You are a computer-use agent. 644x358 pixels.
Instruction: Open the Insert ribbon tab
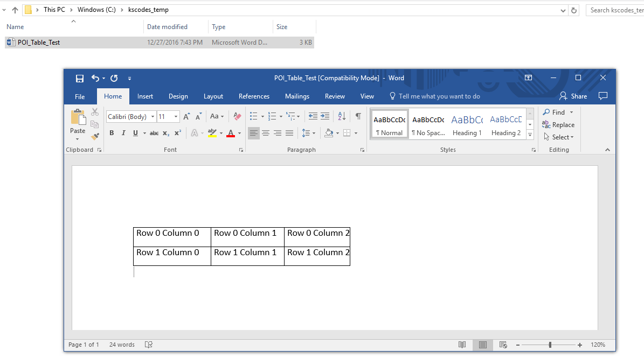point(145,96)
